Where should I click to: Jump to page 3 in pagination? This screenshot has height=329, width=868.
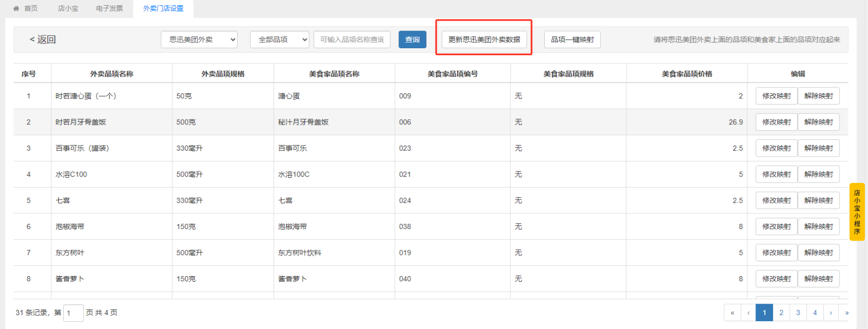(x=798, y=312)
